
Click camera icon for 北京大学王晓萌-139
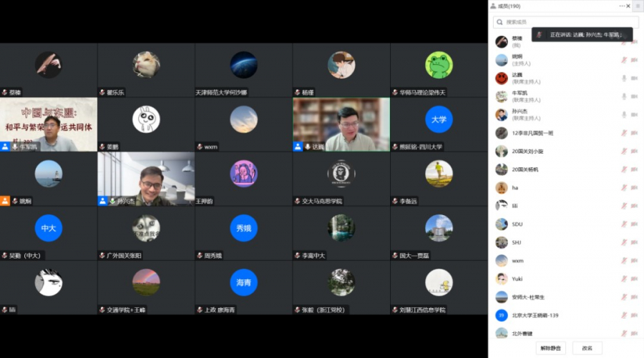[634, 315]
